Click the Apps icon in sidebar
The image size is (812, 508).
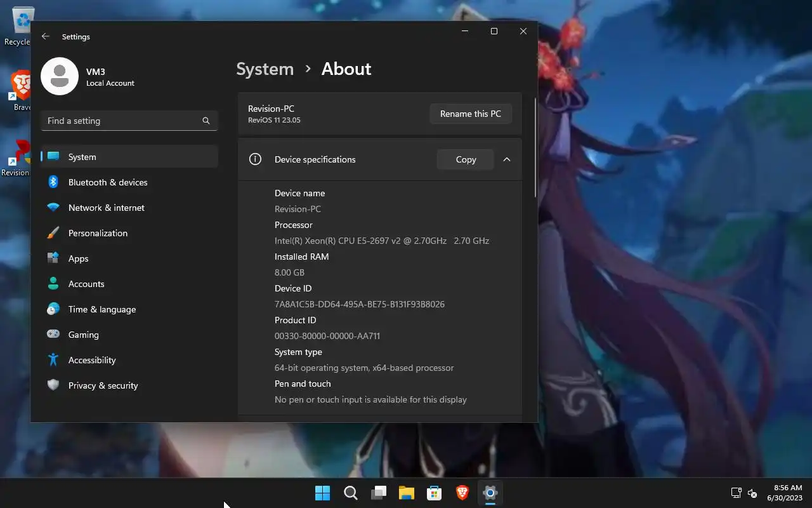(53, 258)
